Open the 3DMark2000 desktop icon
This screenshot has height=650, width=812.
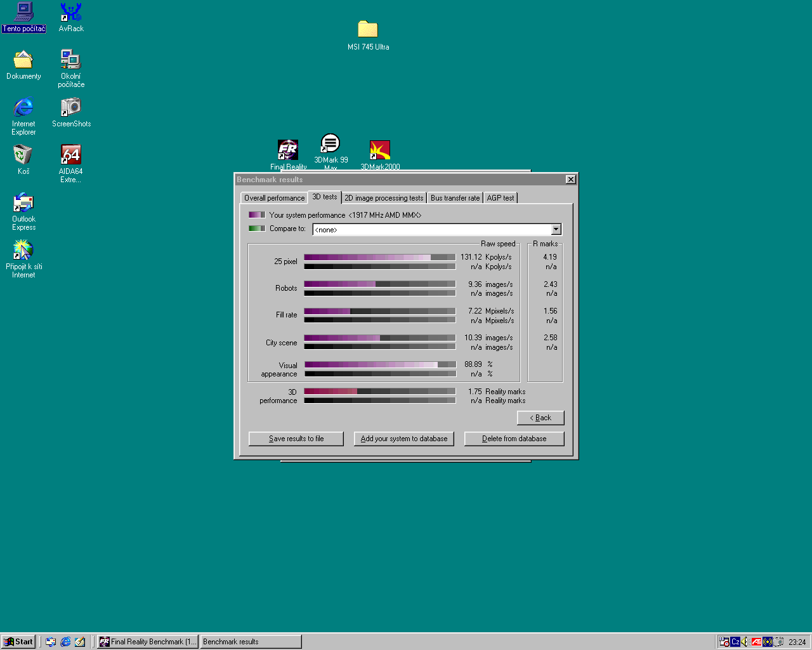380,151
